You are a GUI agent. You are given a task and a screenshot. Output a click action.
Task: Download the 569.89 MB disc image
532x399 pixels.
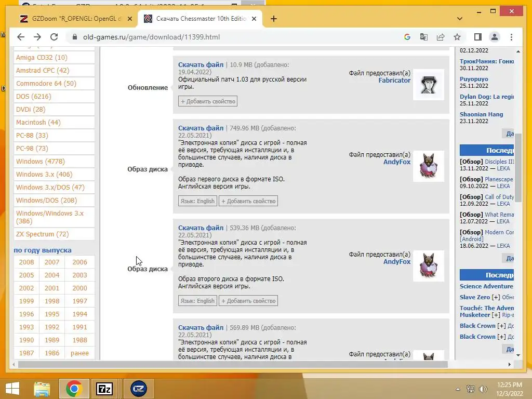(x=201, y=327)
